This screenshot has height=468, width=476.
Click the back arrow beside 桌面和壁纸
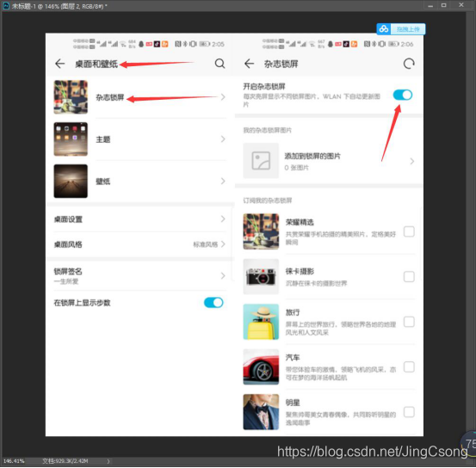(x=59, y=64)
